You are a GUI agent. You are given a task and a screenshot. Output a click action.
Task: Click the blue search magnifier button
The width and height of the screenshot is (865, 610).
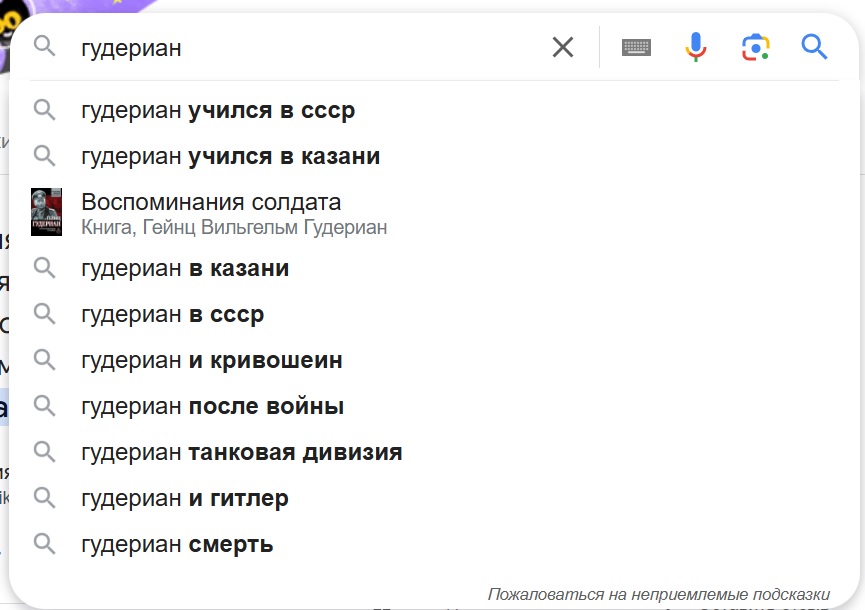815,47
